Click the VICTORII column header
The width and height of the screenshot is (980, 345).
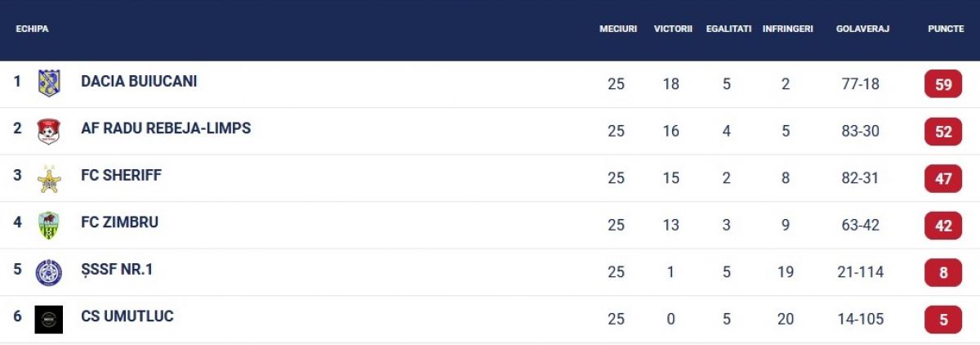(x=673, y=29)
